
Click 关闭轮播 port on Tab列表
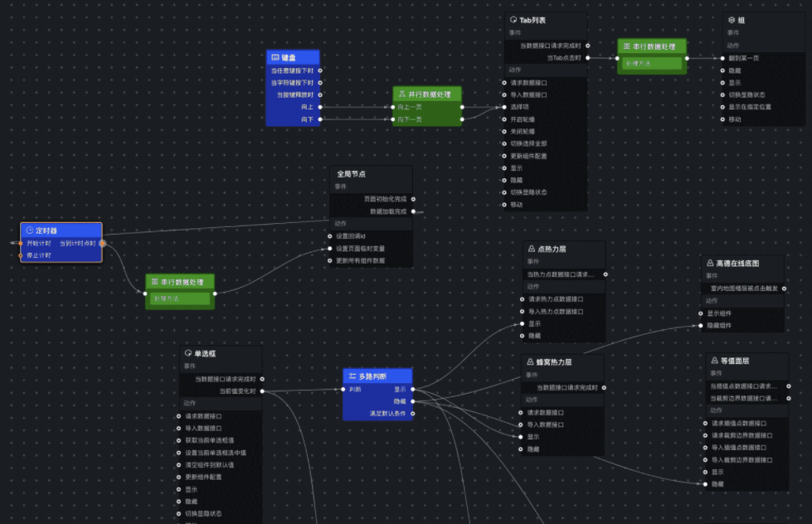pyautogui.click(x=504, y=132)
